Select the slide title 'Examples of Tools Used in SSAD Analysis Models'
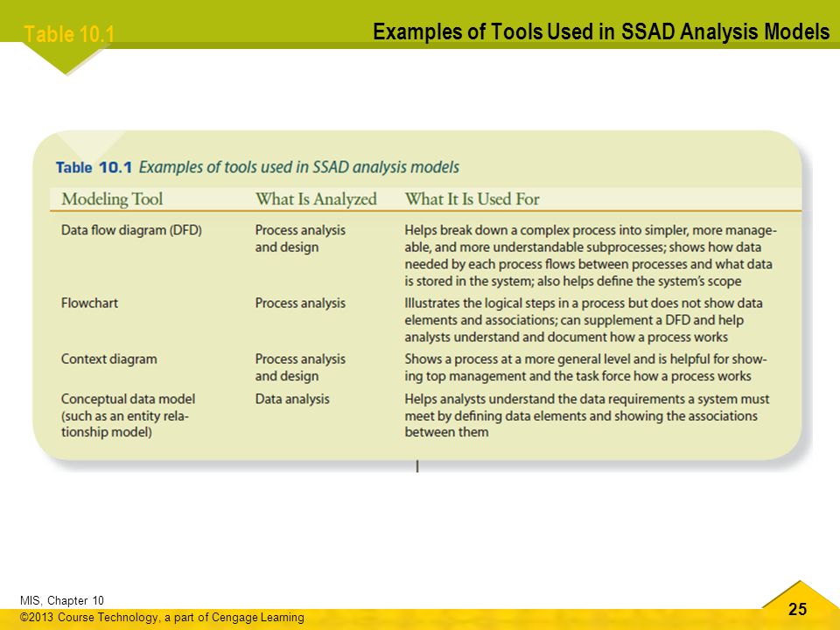Image resolution: width=840 pixels, height=630 pixels. 601,31
